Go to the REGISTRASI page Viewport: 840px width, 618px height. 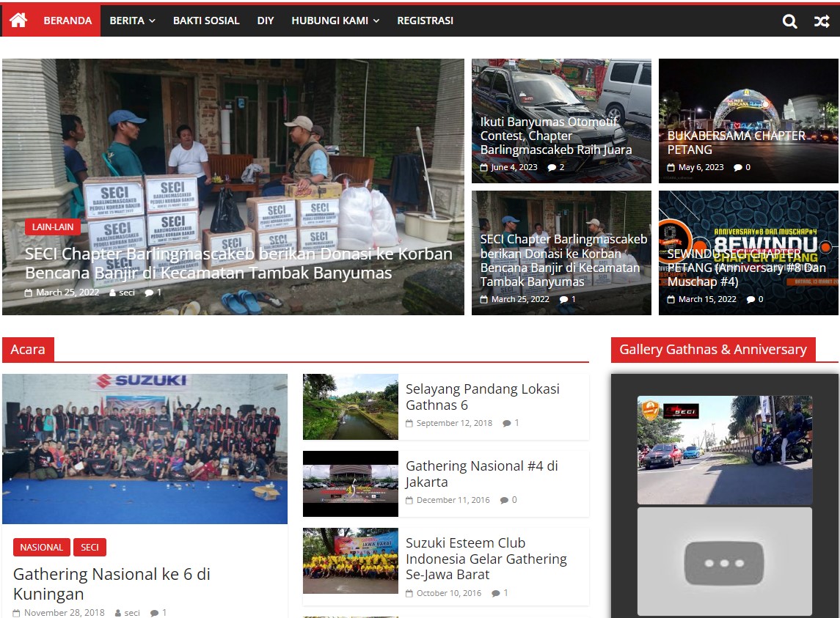tap(425, 21)
